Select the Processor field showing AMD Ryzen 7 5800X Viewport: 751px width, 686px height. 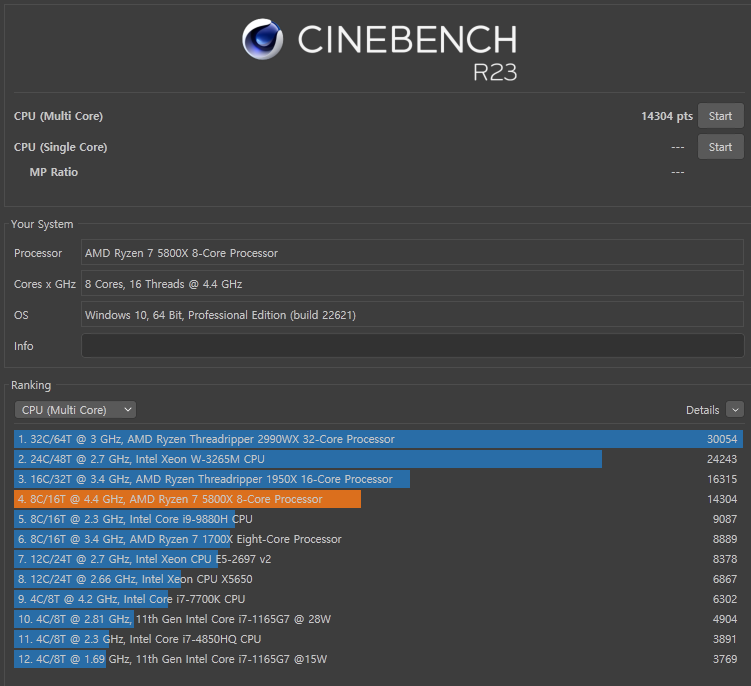[x=412, y=252]
